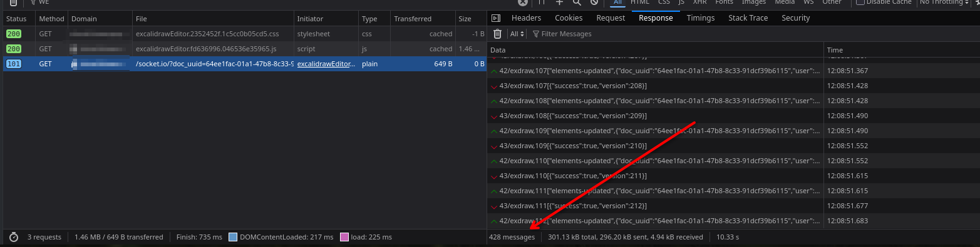Select message 43/exdraw,108 version 209
Image resolution: width=980 pixels, height=247 pixels.
[655, 116]
